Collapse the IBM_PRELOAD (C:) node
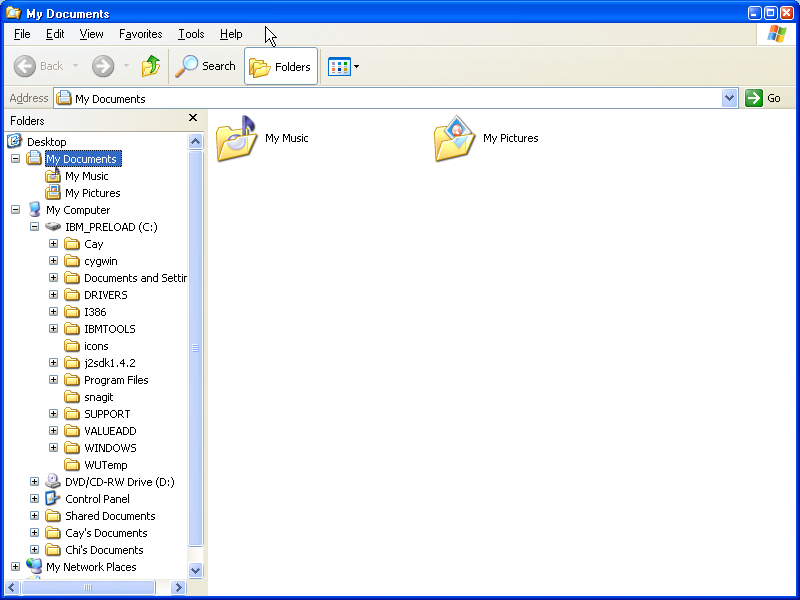This screenshot has height=600, width=800. (34, 227)
